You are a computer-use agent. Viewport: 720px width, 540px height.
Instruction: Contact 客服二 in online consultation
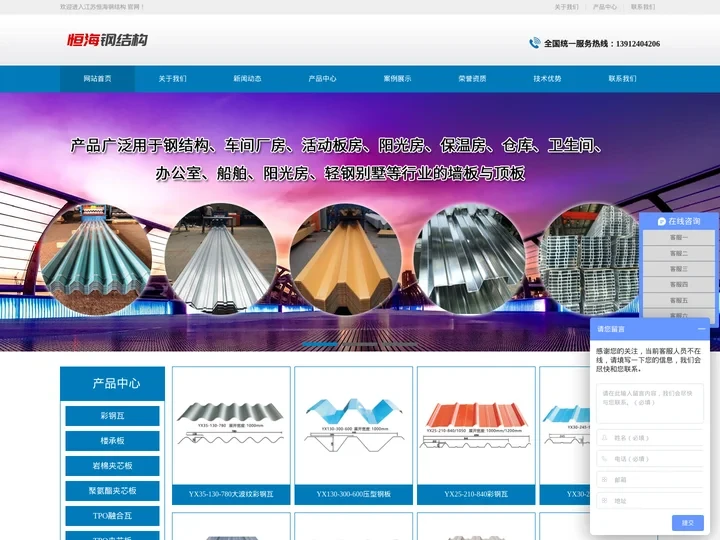coord(679,253)
